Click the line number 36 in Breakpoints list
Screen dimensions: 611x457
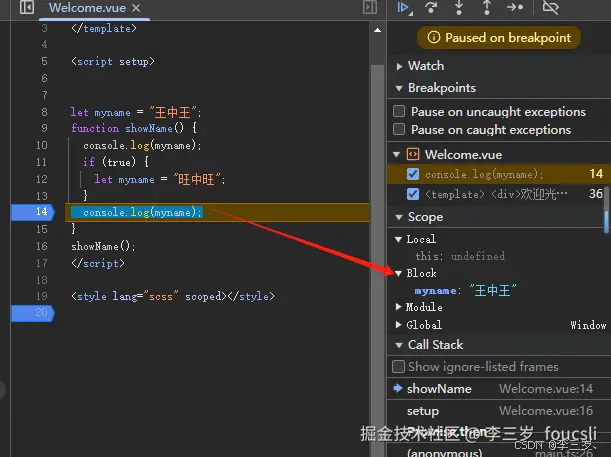tap(596, 194)
